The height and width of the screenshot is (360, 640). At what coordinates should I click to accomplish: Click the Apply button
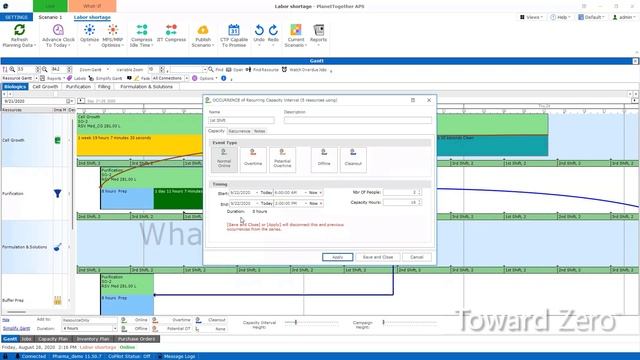[x=338, y=257]
